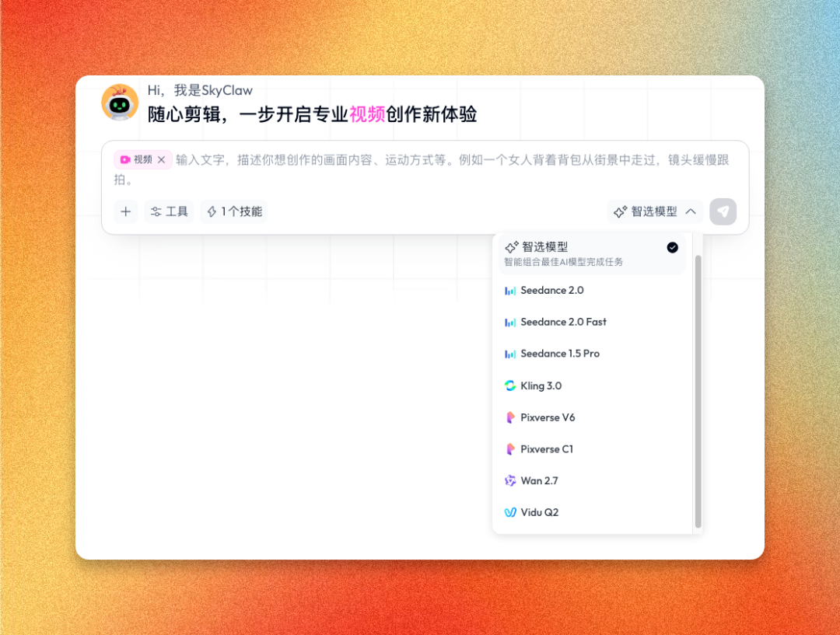840x635 pixels.
Task: Remove the 视频 tag with its X
Action: (161, 159)
